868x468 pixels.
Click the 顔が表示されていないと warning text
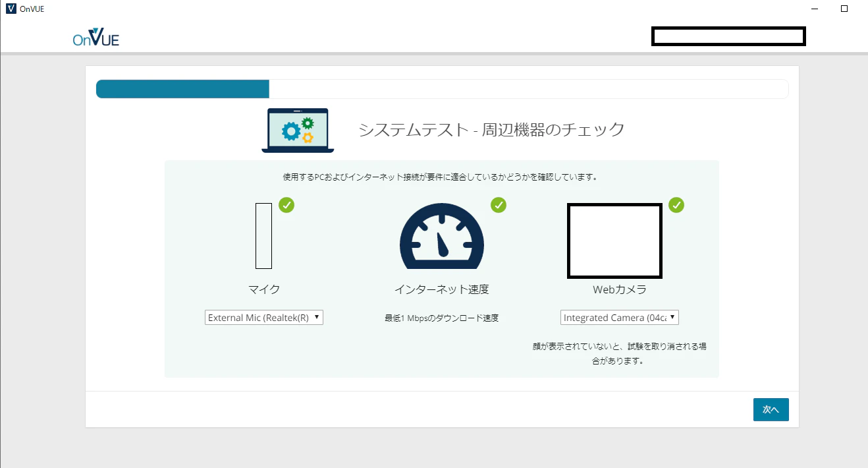click(x=620, y=353)
